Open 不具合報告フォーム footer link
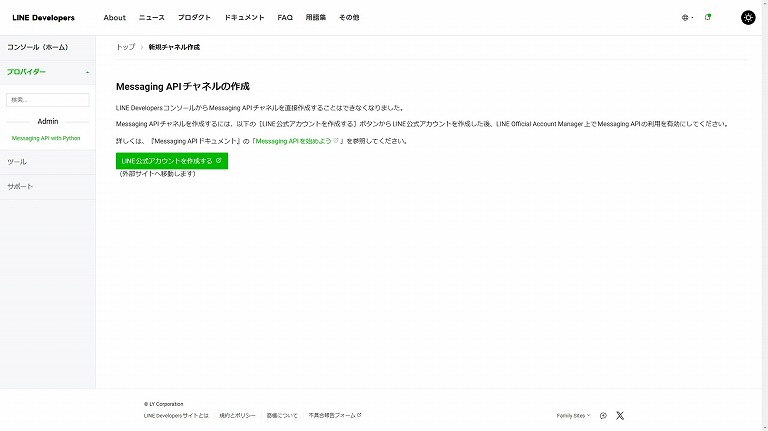This screenshot has width=768, height=431. (x=335, y=415)
